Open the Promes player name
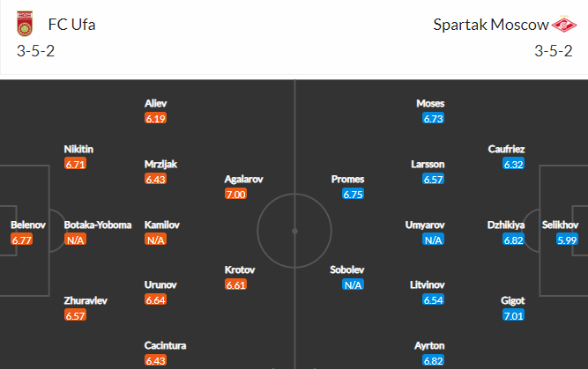 click(347, 179)
